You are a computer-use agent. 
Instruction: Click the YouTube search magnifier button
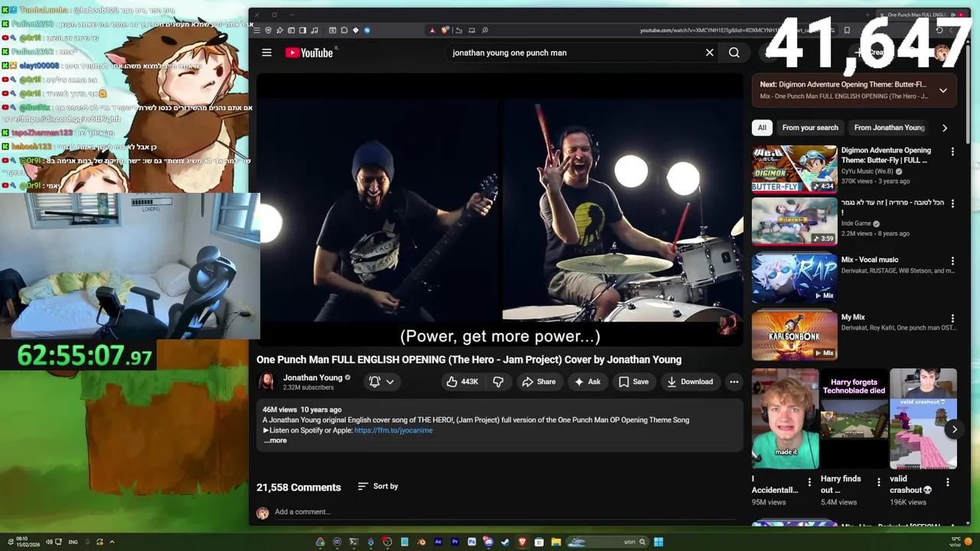tap(734, 53)
